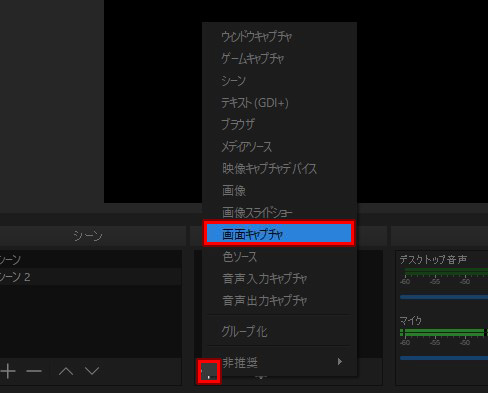
Task: Click the シーン panel header
Action: pos(93,236)
